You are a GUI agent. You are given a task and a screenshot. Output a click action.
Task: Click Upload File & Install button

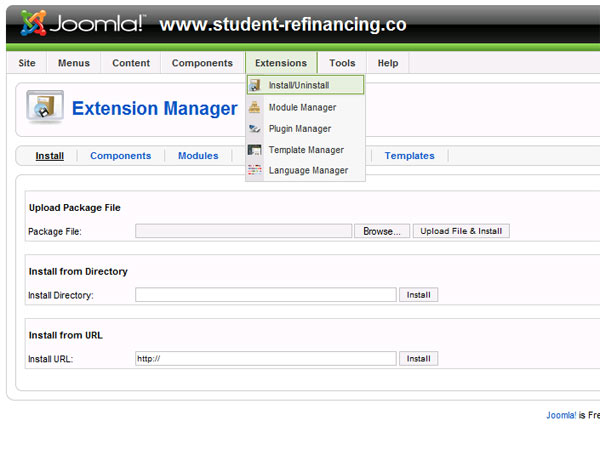461,231
